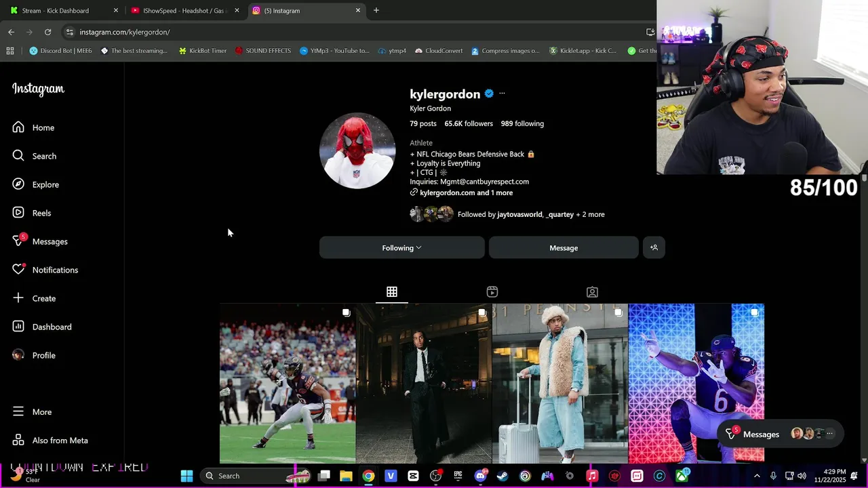Open YtMp3 bookmark
Image resolution: width=868 pixels, height=488 pixels.
[335, 51]
